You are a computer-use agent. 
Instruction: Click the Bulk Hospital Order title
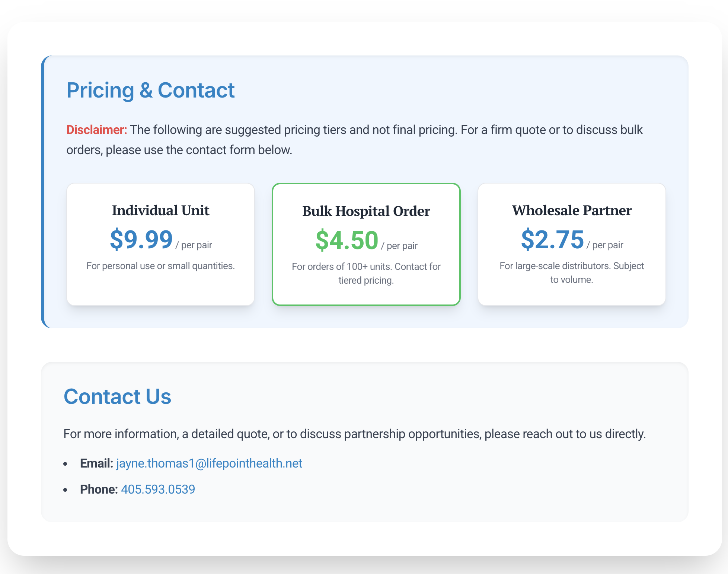(366, 211)
